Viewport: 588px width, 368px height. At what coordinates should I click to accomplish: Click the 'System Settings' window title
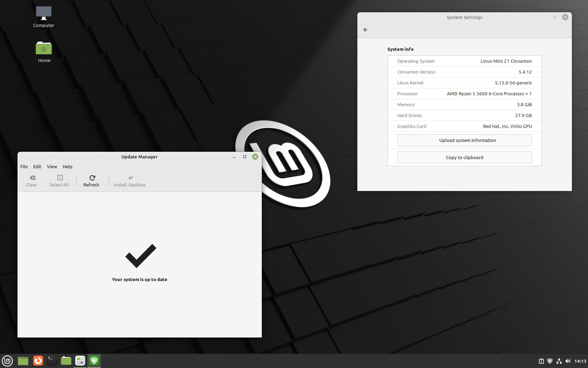pos(464,17)
